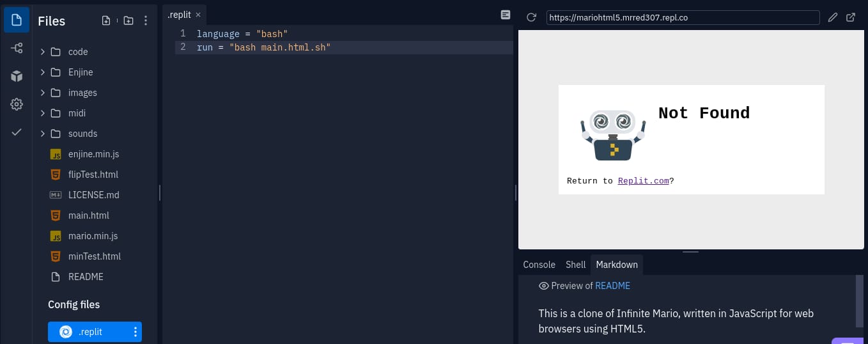Expand the images folder chevron
The height and width of the screenshot is (344, 868).
click(x=42, y=93)
